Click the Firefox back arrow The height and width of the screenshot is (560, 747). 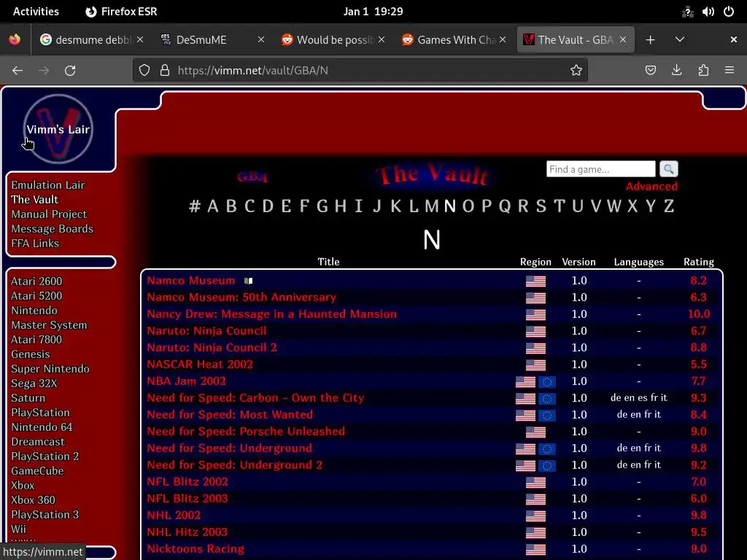(x=18, y=71)
